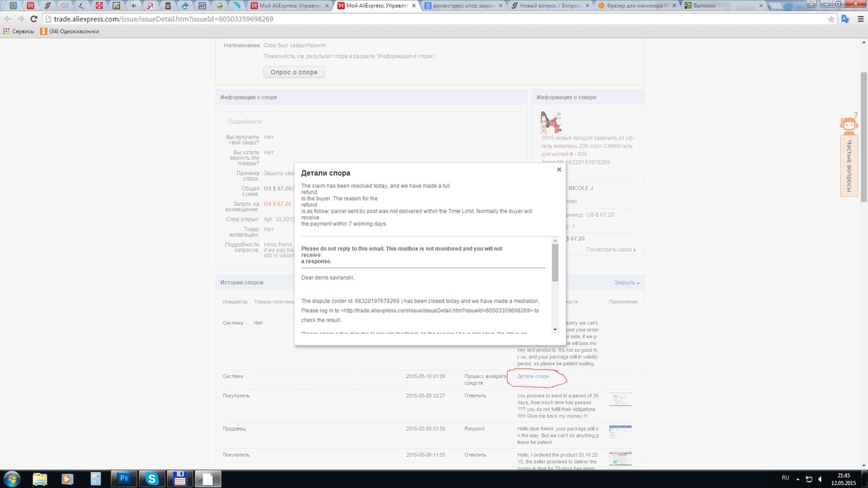Switch to first Мой AliExpress tab
Viewport: 868px width, 488px height.
pos(290,6)
